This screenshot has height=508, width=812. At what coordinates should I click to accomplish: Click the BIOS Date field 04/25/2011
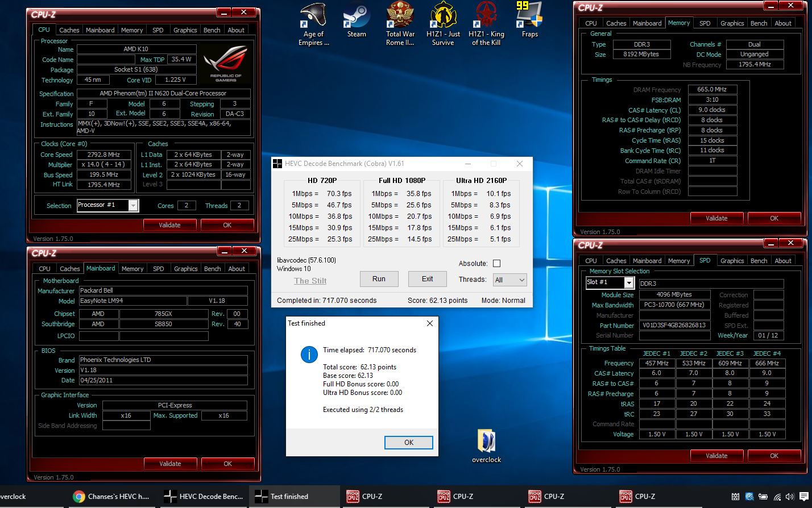(x=163, y=380)
